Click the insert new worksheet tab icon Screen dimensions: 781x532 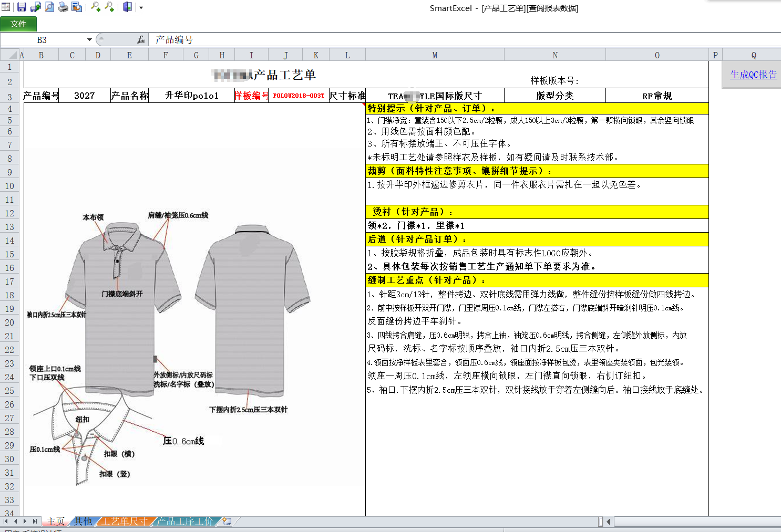coord(227,521)
